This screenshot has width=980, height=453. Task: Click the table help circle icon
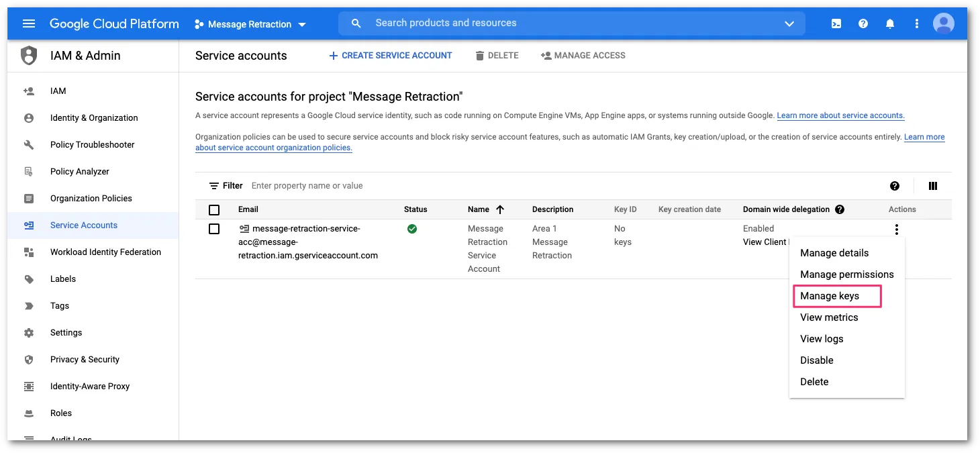(x=894, y=185)
